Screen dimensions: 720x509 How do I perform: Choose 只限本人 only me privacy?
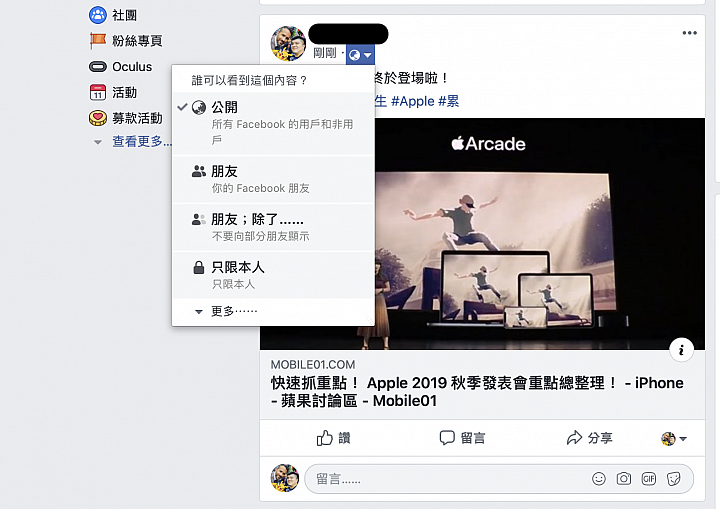(273, 275)
